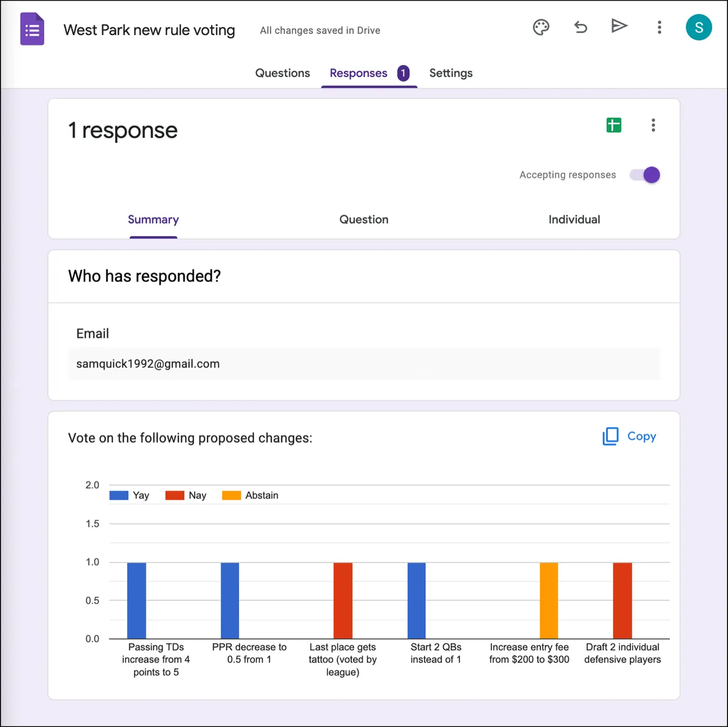
Task: Select the Responses tab
Action: (x=369, y=73)
